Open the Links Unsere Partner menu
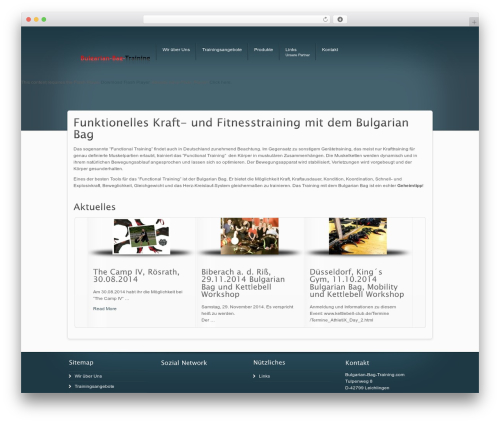Image resolution: width=500 pixels, height=423 pixels. coord(297,52)
